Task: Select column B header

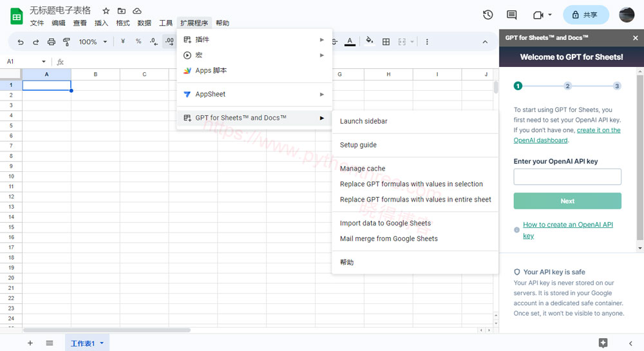Action: pos(95,74)
